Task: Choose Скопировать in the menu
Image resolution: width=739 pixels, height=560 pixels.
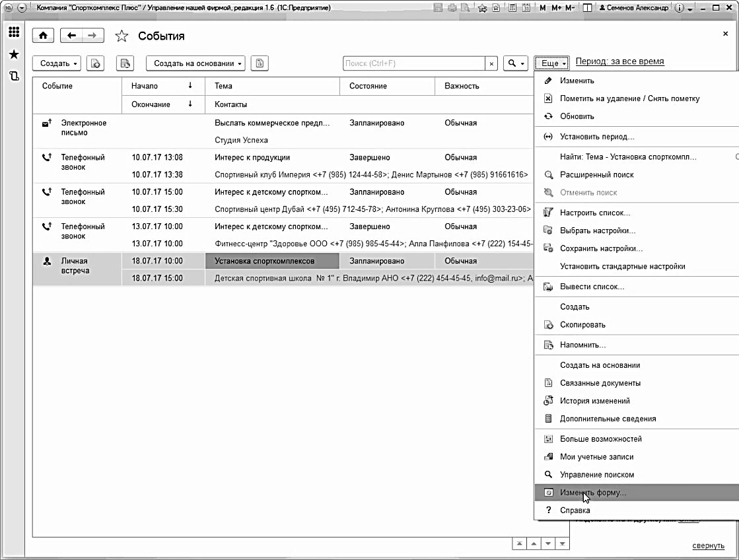Action: coord(636,325)
